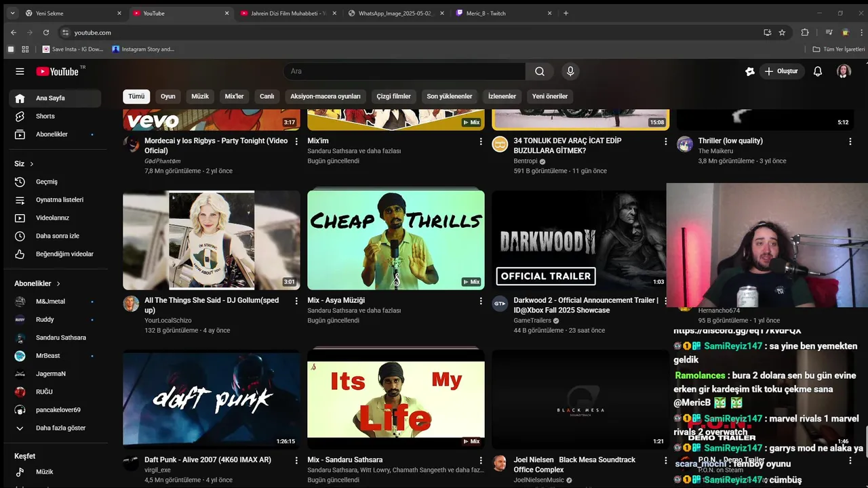This screenshot has width=868, height=488.
Task: Open Beğendiğim videolar list
Action: point(55,254)
